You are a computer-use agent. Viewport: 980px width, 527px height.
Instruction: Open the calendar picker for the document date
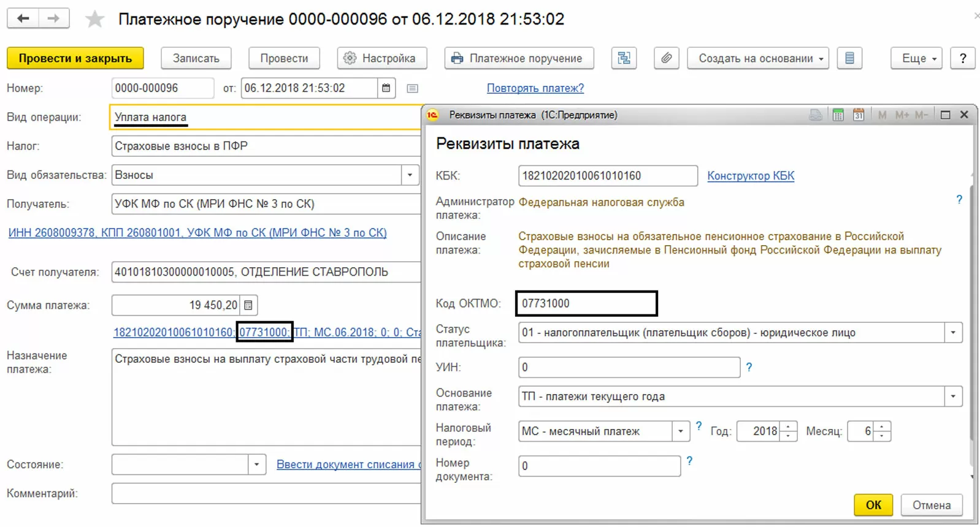tap(386, 88)
